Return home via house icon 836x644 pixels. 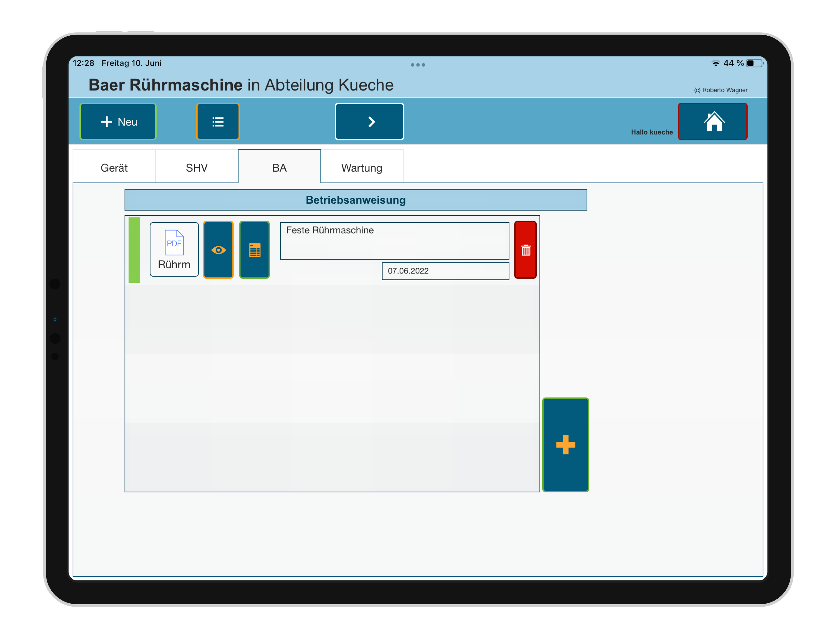pos(712,122)
